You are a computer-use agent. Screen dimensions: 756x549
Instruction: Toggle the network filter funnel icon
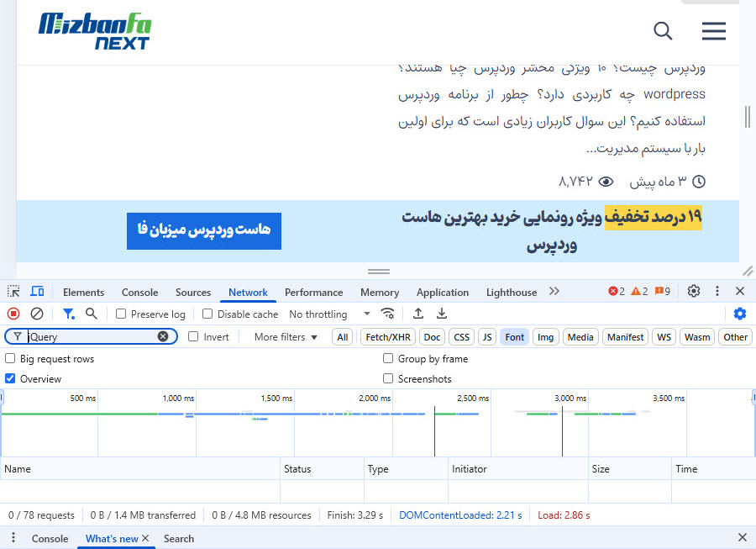tap(69, 314)
